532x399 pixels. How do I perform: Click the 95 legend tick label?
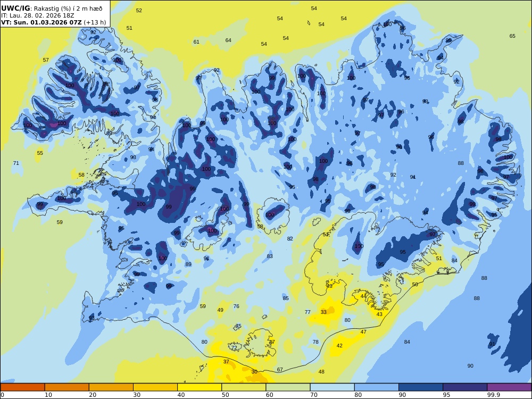coord(446,395)
